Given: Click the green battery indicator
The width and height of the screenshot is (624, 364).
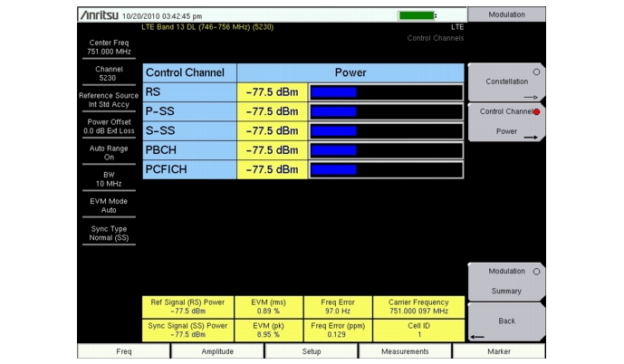Looking at the screenshot, I should [x=417, y=15].
